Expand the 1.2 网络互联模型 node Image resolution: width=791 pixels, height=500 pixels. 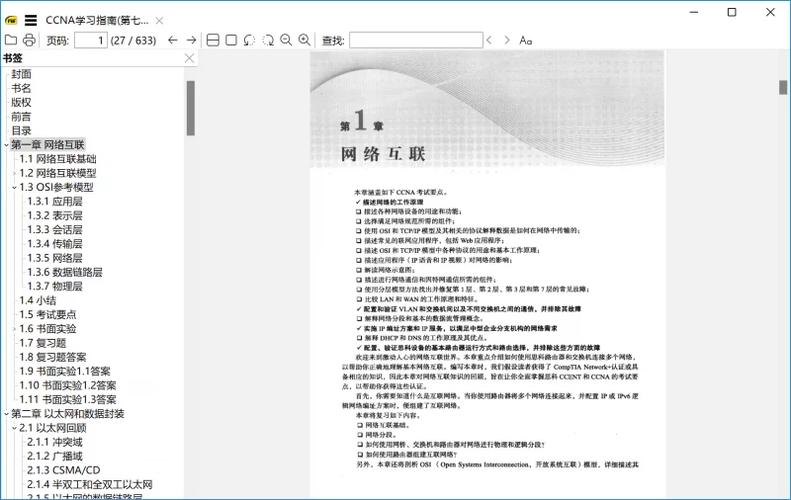click(14, 174)
